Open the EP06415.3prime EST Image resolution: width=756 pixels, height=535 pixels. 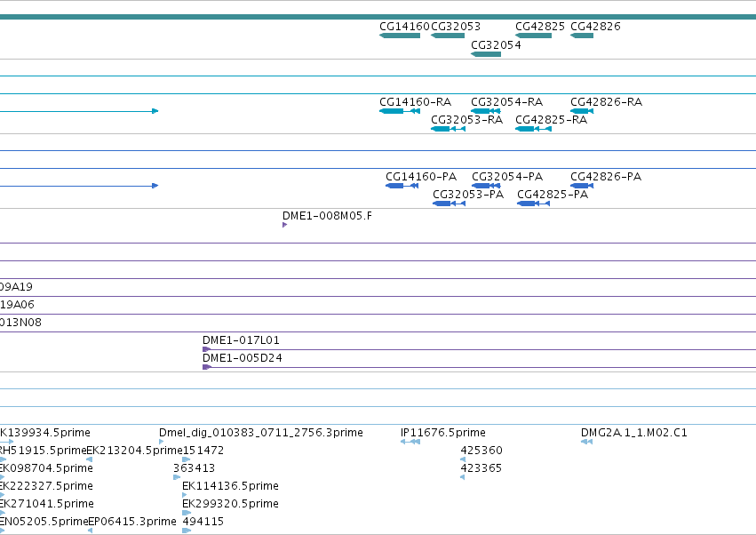pos(90,531)
